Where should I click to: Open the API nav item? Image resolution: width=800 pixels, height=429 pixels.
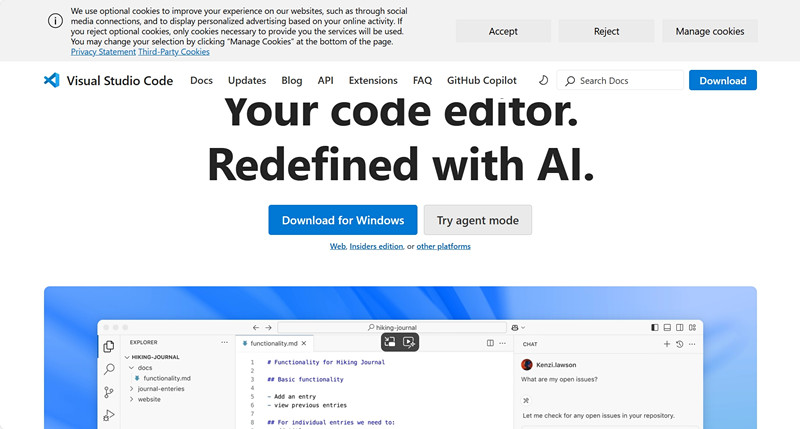[x=326, y=80]
